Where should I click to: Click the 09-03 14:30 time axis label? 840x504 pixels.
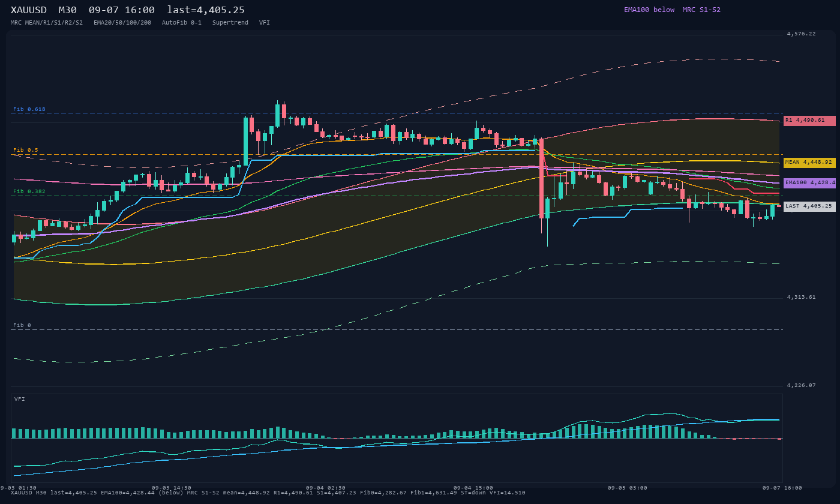tap(172, 488)
